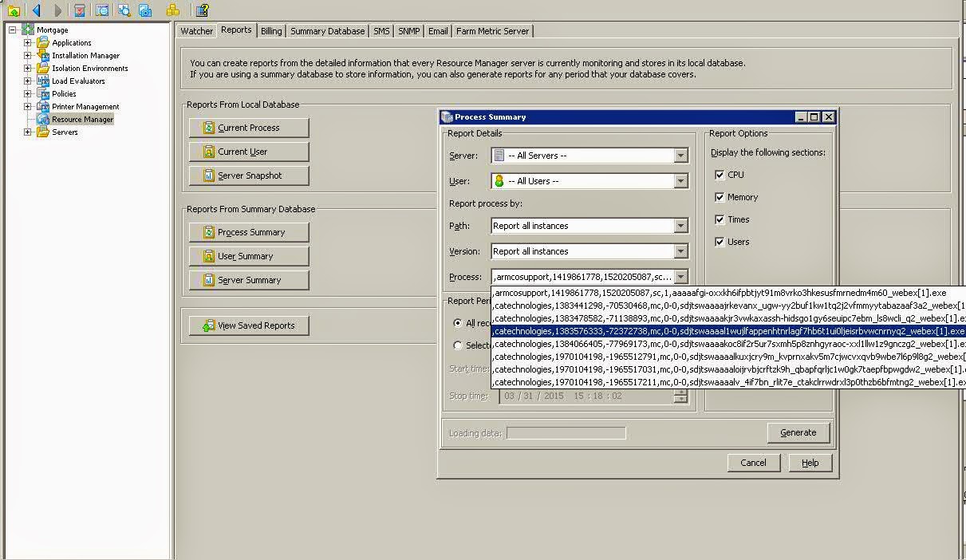Expand the Printer Management tree node

pyautogui.click(x=27, y=107)
